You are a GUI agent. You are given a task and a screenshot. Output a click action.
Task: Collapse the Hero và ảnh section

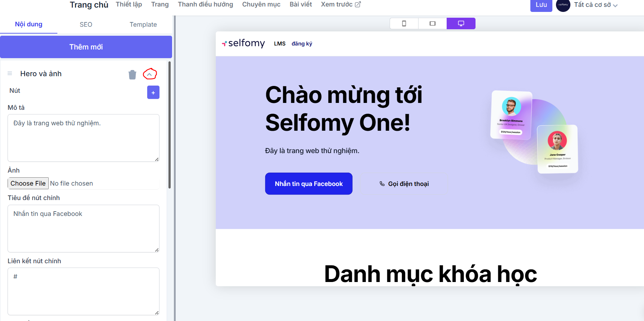coord(149,74)
